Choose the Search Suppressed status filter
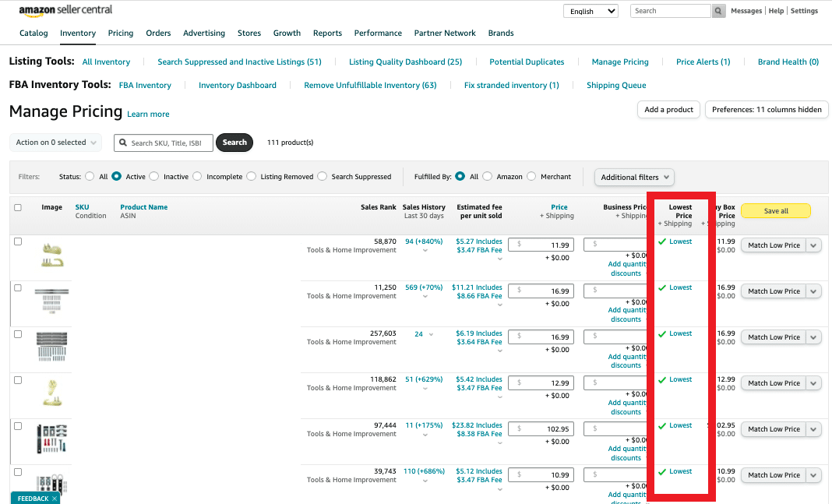 pos(322,176)
